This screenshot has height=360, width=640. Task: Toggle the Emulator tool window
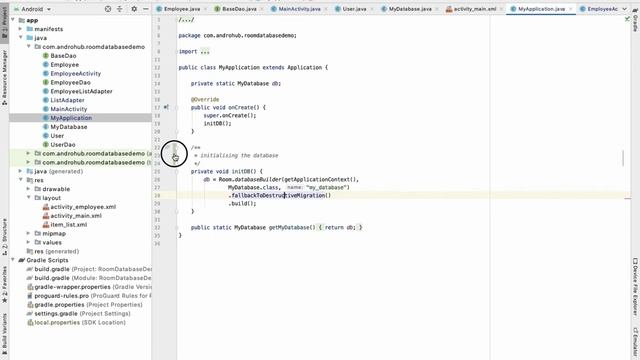635,343
